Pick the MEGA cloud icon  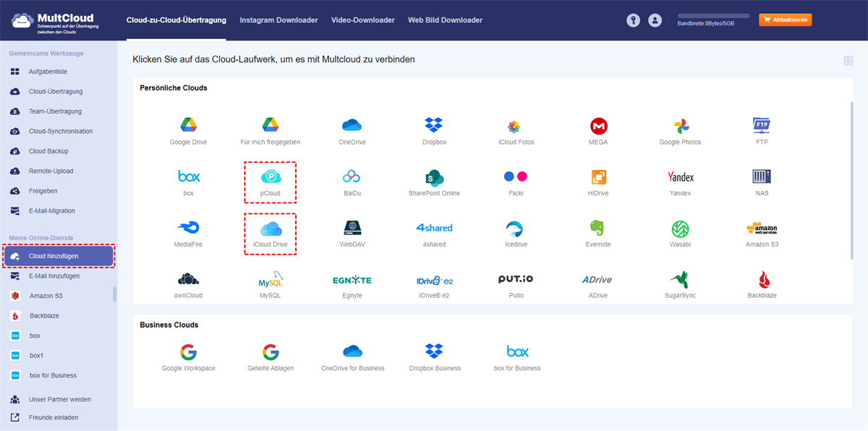(598, 126)
